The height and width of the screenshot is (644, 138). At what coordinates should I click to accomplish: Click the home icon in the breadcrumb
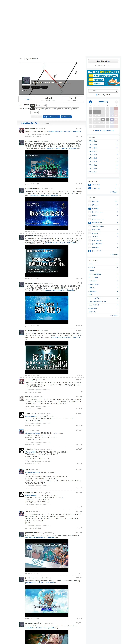[21, 59]
